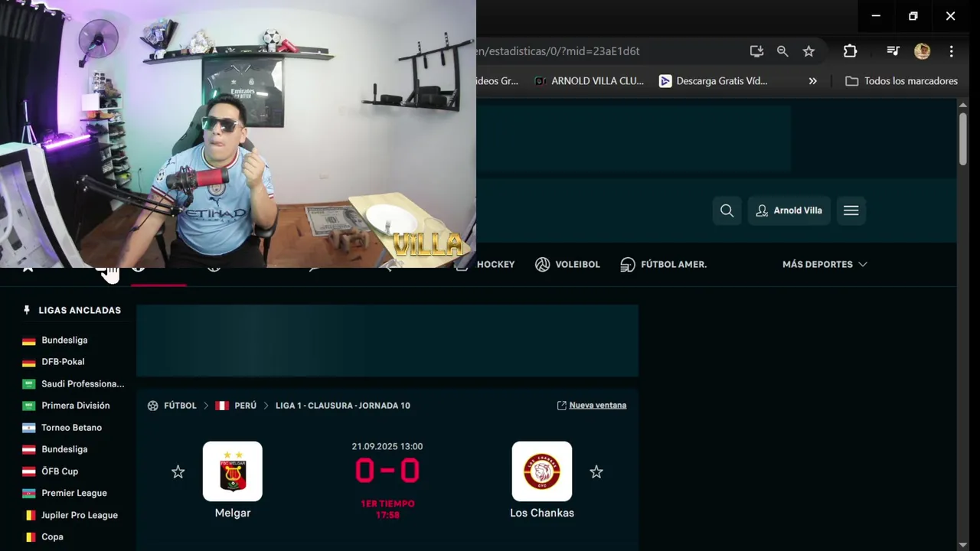Click the football icon in breadcrumb
The width and height of the screenshot is (980, 551).
[x=153, y=406]
